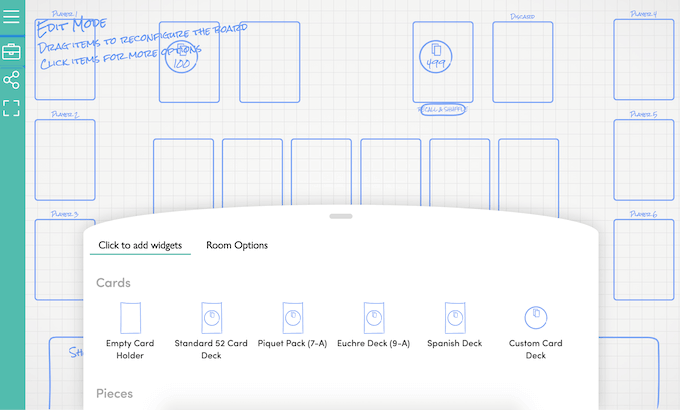This screenshot has width=680, height=410.
Task: Add a Euchre Deck (9-A)
Action: pyautogui.click(x=373, y=330)
